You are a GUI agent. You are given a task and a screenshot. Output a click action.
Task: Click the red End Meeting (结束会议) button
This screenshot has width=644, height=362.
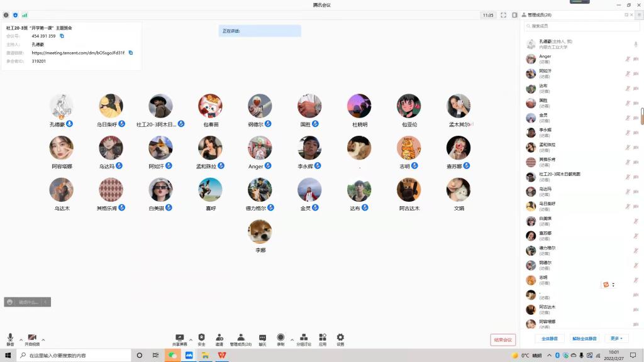click(502, 340)
